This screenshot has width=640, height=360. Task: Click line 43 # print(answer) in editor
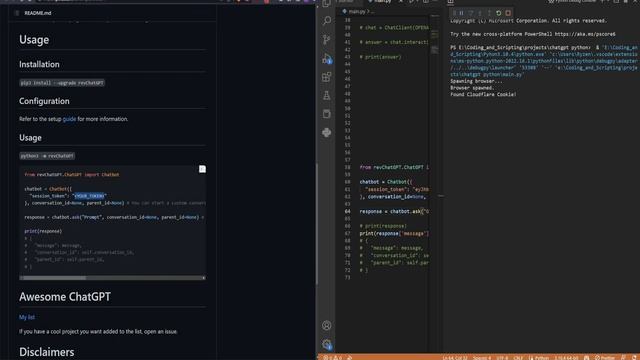(380, 57)
